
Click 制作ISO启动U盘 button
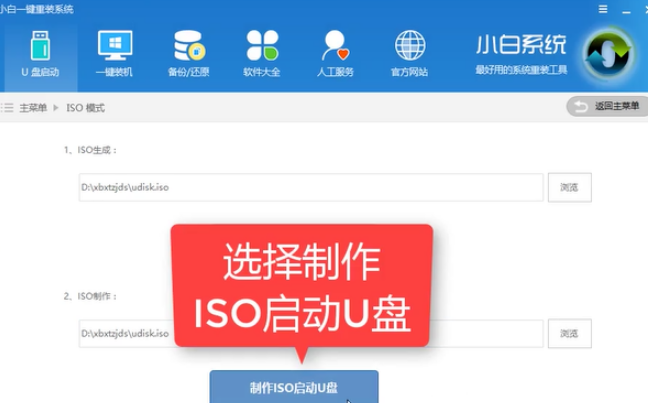pyautogui.click(x=294, y=386)
